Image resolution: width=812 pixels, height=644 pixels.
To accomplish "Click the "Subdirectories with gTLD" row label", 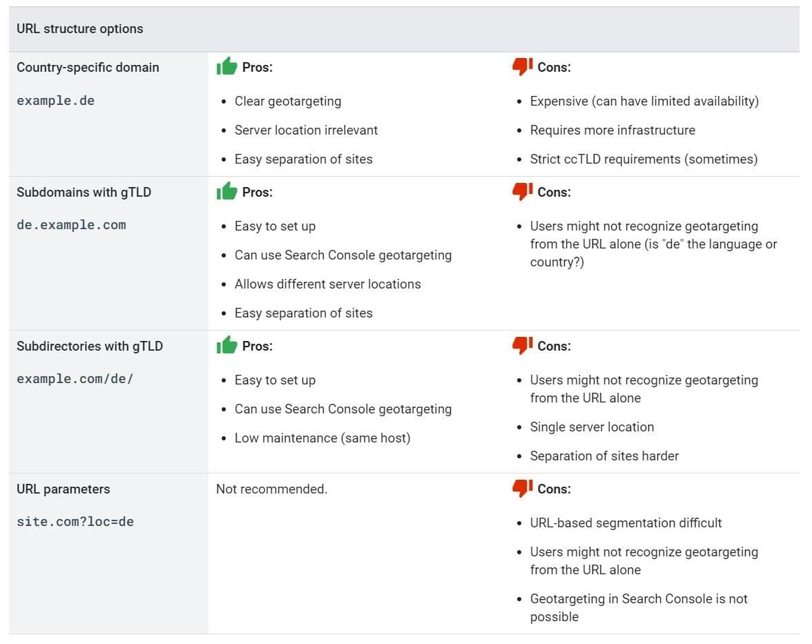I will click(x=90, y=346).
